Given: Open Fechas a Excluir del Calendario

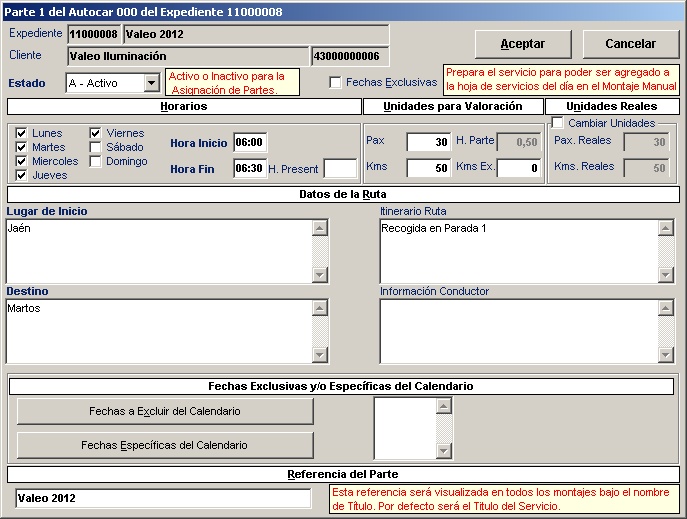Looking at the screenshot, I should pyautogui.click(x=165, y=411).
